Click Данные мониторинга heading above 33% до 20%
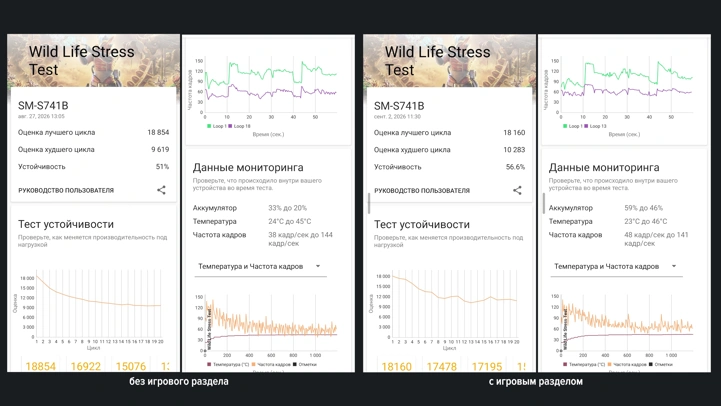 [248, 167]
